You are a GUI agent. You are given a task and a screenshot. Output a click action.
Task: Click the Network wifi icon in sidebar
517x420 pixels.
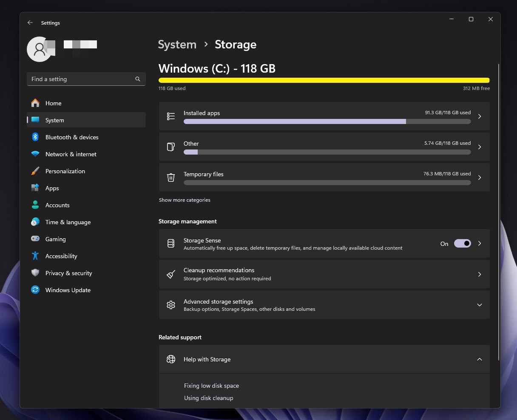click(35, 154)
